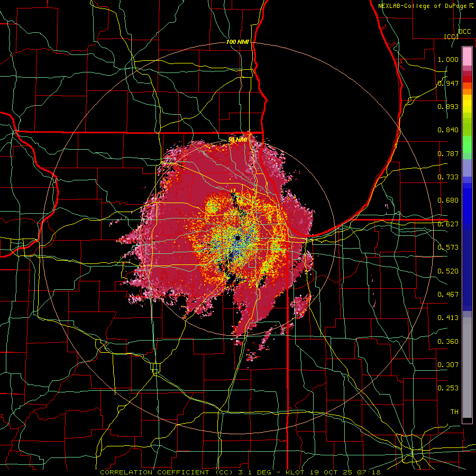
Task: Select the 0.627 value on the color scale
Action: click(448, 224)
